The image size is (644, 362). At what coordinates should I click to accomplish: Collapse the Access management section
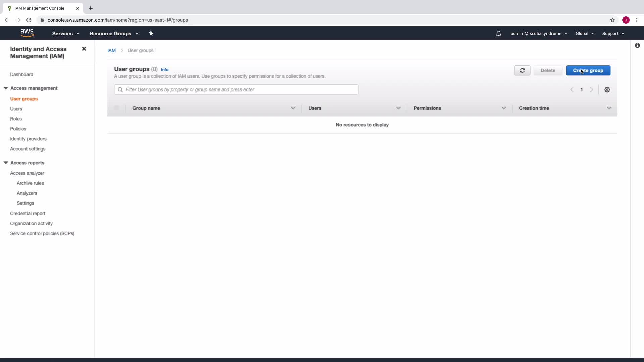[x=6, y=88]
